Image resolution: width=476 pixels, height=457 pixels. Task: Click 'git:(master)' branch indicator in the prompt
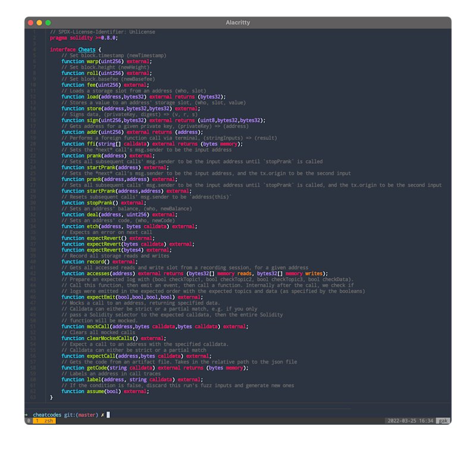[81, 415]
